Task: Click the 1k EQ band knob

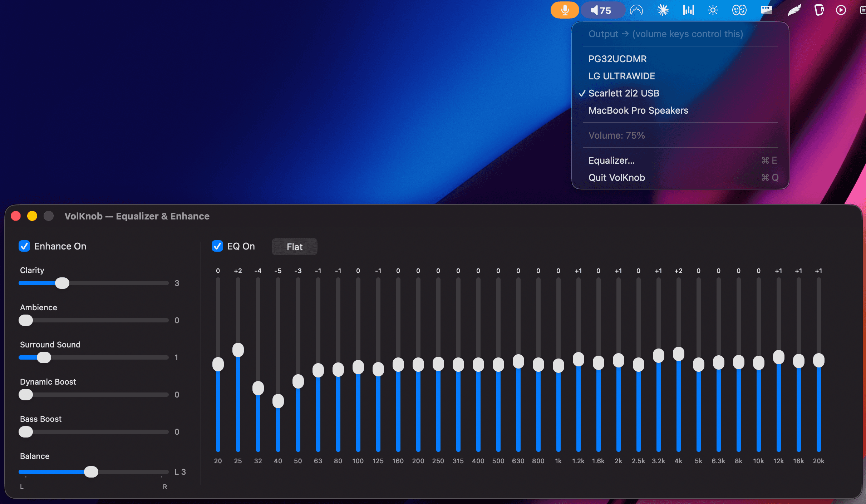Action: click(x=559, y=366)
